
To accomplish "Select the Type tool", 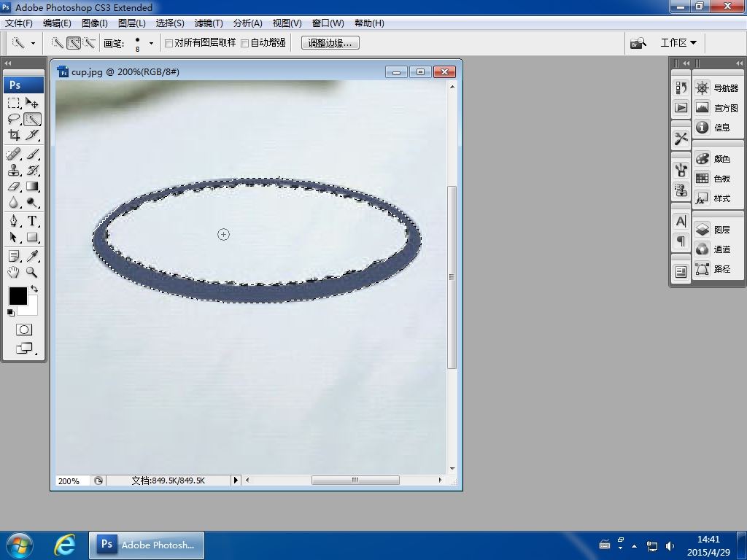I will tap(32, 221).
